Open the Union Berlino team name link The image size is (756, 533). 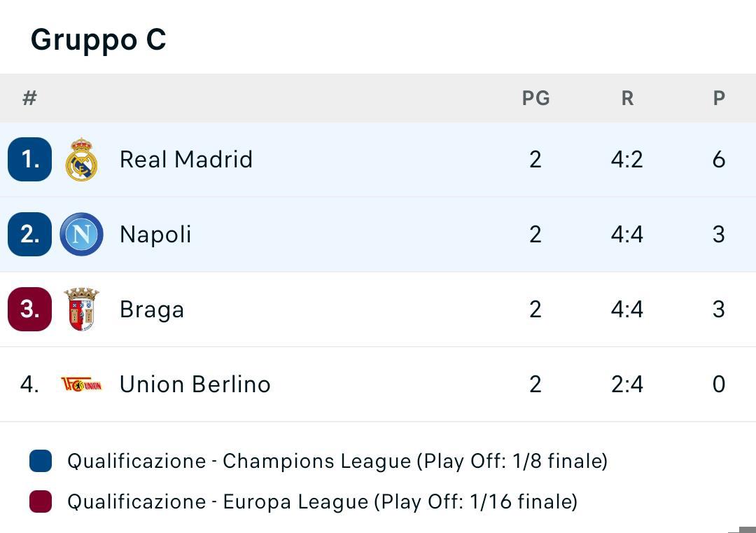pyautogui.click(x=195, y=385)
